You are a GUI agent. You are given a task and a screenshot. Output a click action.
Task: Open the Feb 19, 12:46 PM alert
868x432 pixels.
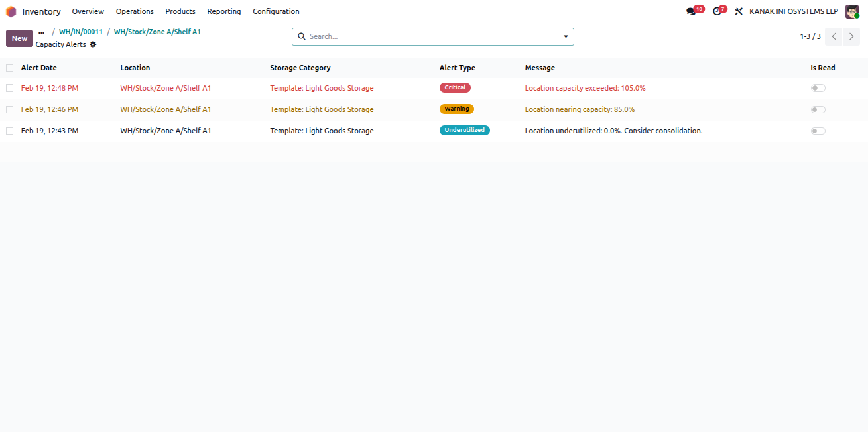pyautogui.click(x=50, y=109)
